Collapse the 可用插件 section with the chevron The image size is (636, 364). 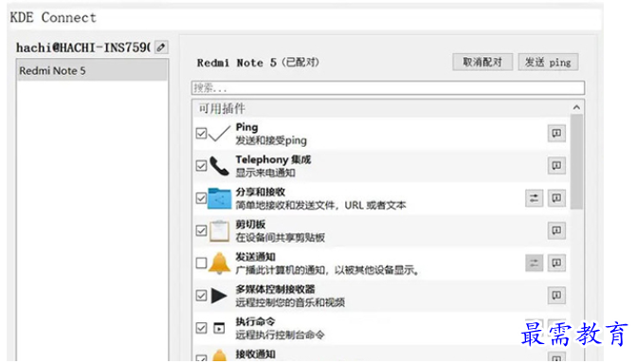tap(576, 107)
